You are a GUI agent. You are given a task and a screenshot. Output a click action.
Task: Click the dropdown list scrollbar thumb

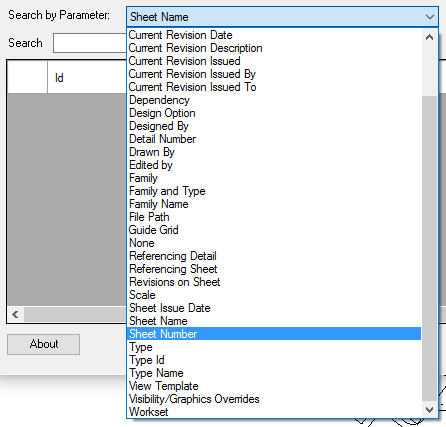coord(429,248)
